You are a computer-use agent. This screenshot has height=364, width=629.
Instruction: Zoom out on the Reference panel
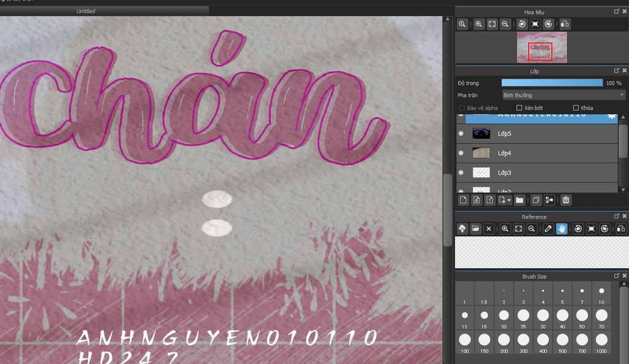click(x=531, y=228)
